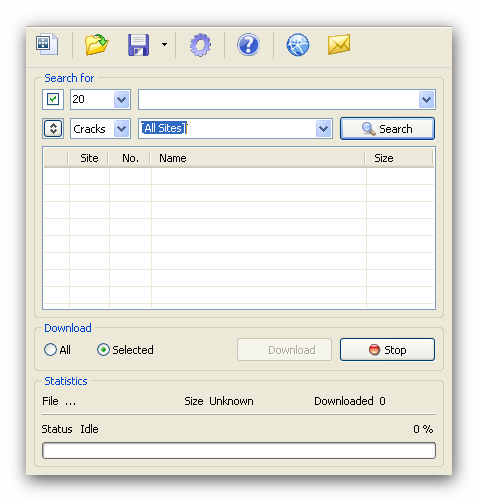Select the Selected radio button
The image size is (478, 501).
pyautogui.click(x=103, y=350)
